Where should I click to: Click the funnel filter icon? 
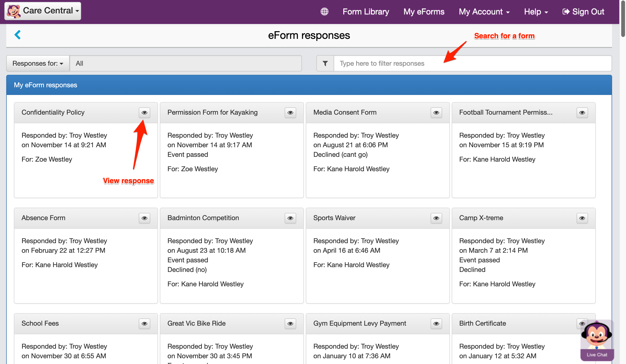(325, 64)
